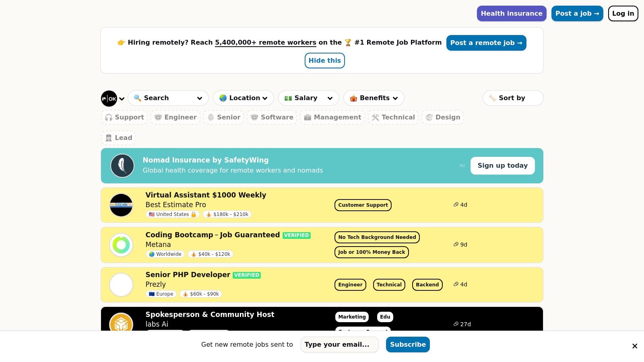Click the Prezly blank company logo
This screenshot has height=362, width=644.
tap(121, 285)
